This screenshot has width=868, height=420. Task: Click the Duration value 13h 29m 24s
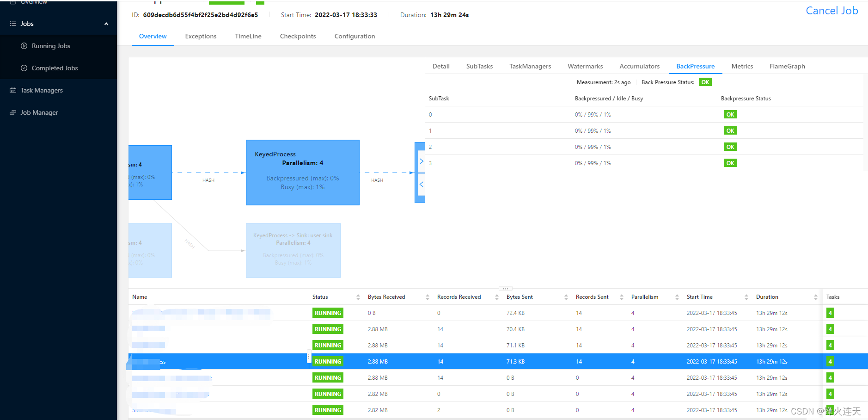point(450,15)
